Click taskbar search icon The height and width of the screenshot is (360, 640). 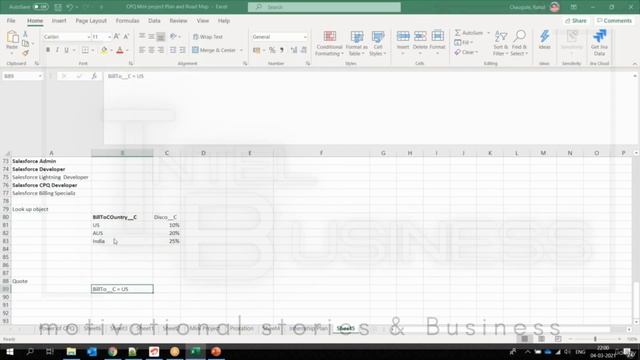30,351
